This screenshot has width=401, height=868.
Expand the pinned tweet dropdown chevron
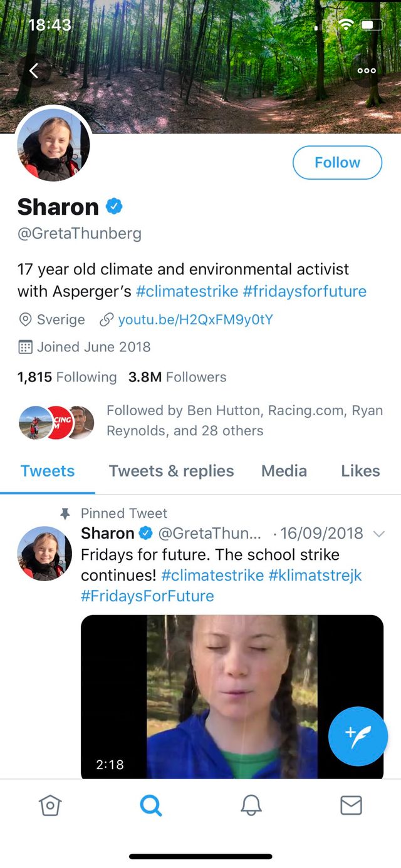pos(378,534)
